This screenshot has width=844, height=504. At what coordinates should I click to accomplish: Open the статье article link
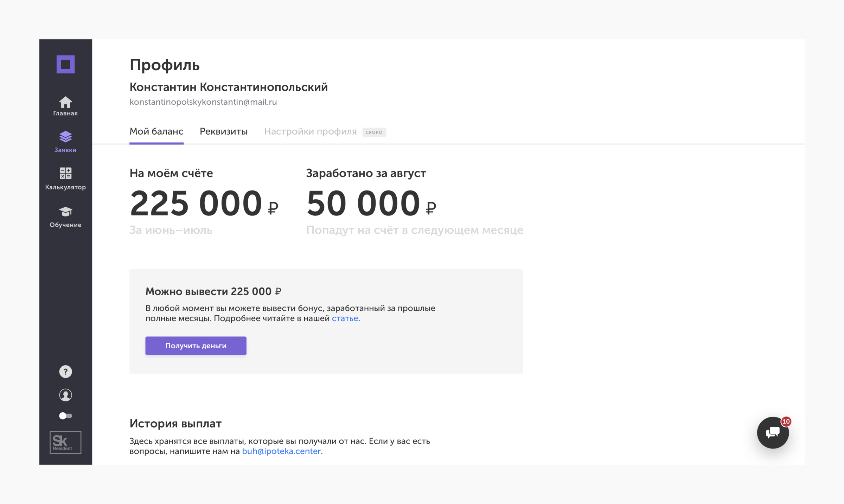coord(345,318)
